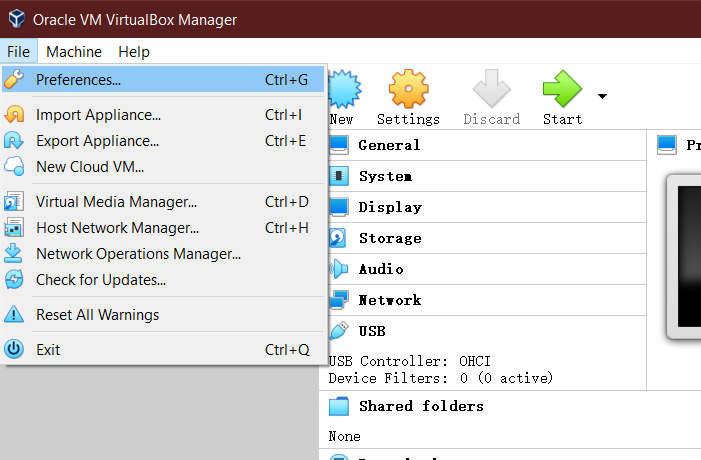
Task: Click the Display section screen icon
Action: point(339,207)
